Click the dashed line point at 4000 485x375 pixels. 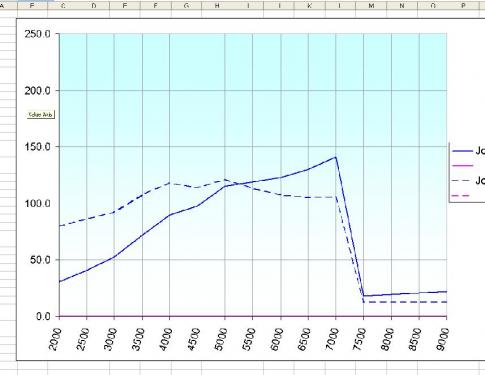pos(170,183)
